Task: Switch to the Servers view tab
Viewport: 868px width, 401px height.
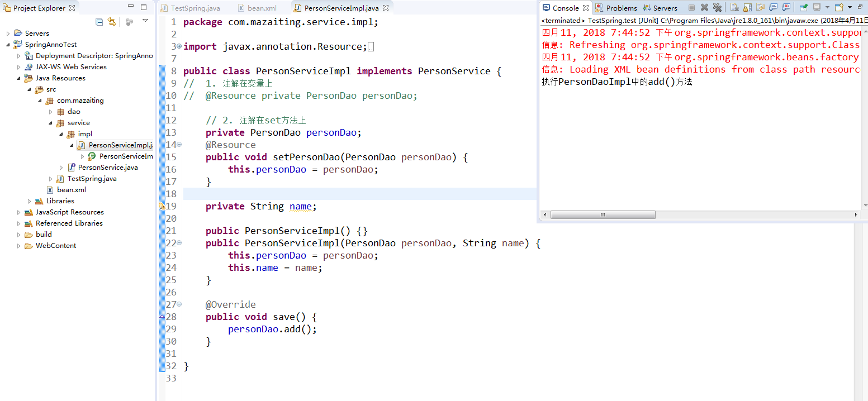Action: [x=660, y=8]
